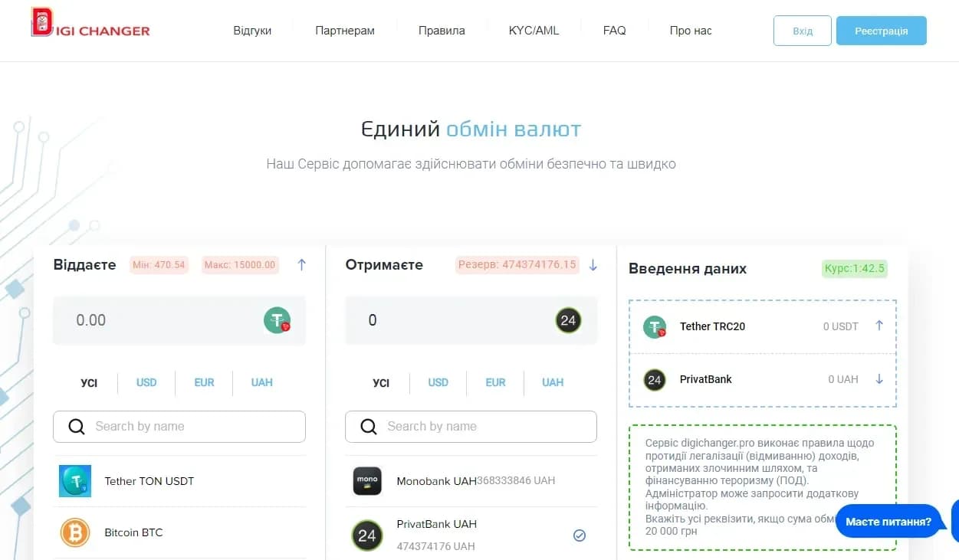Click the Tether icon in Віддаєте amount field
The height and width of the screenshot is (560, 959).
(278, 320)
